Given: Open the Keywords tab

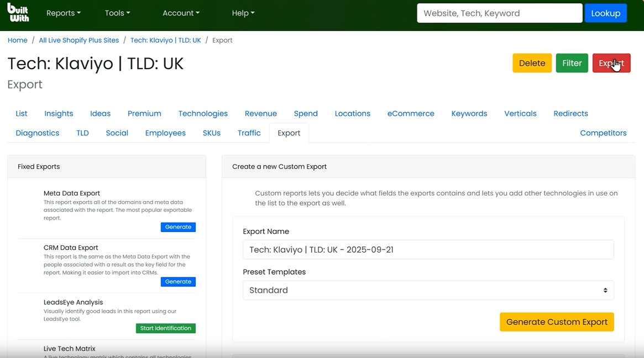Looking at the screenshot, I should (x=469, y=114).
